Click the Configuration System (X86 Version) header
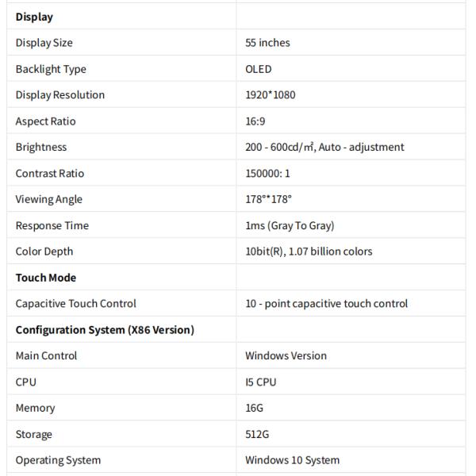Viewport: 476px width, 476px height. pos(105,329)
